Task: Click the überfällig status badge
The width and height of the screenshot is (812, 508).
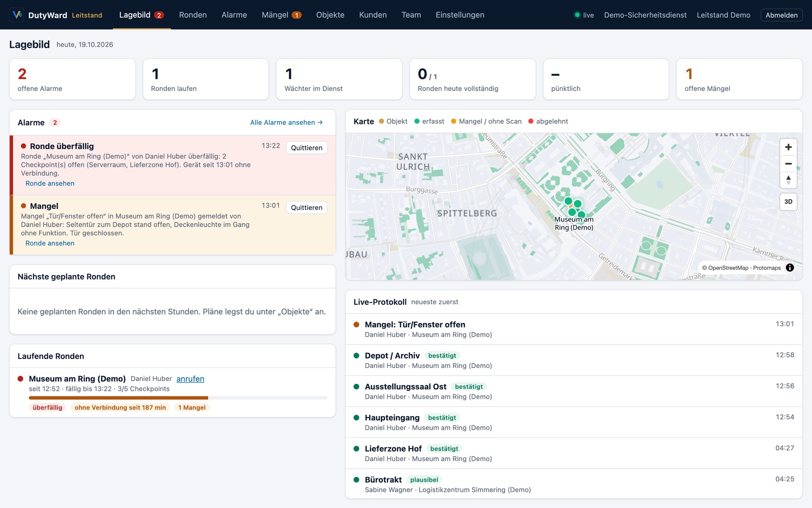Action: point(47,408)
